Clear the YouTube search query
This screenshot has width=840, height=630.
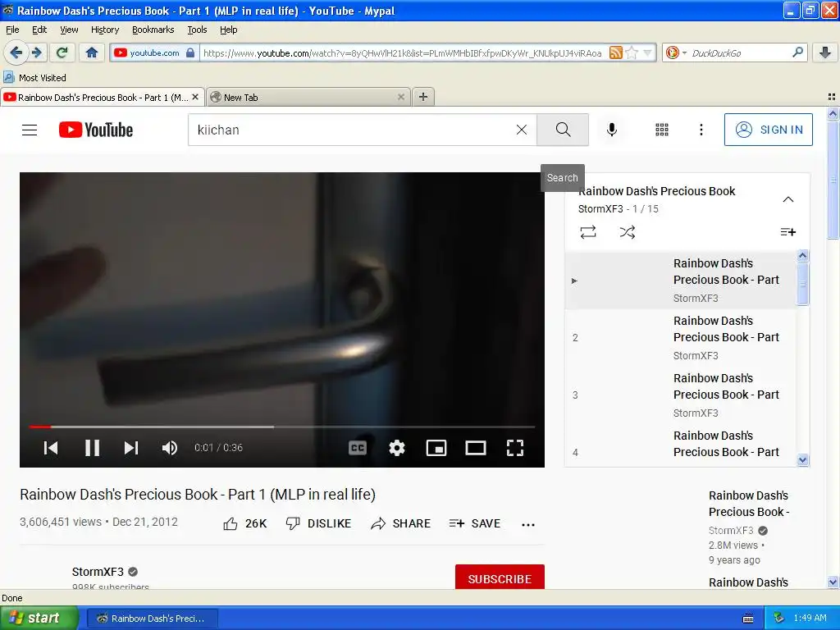click(521, 130)
